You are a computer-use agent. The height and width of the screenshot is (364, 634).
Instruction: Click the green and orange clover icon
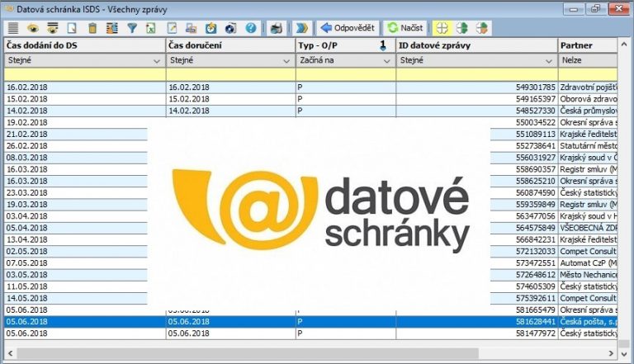(481, 28)
